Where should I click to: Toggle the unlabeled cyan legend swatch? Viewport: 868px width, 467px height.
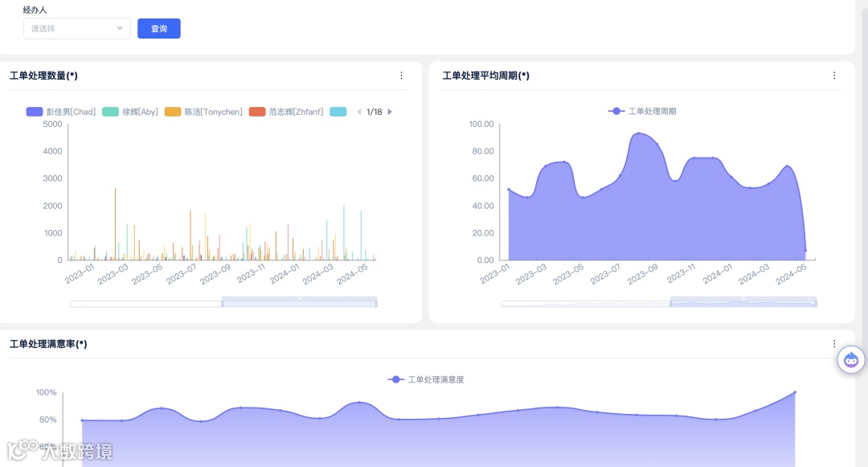tap(338, 112)
